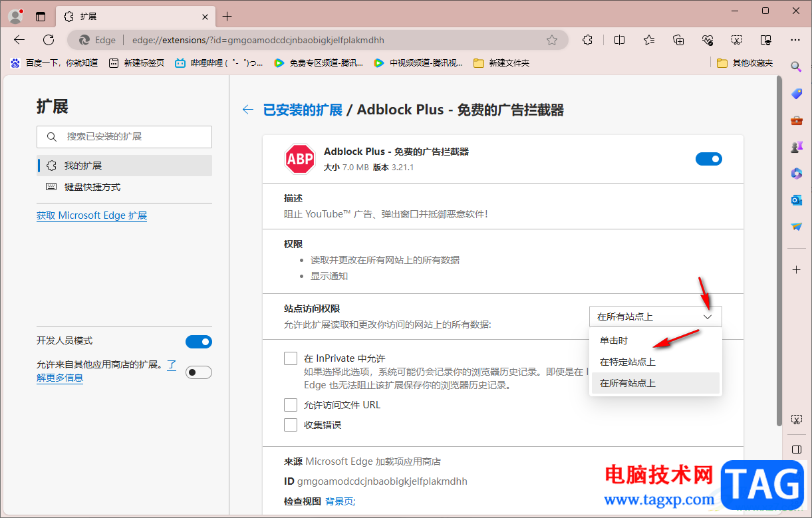
Task: Open the sidebar Microsoft 365 icon
Action: click(796, 174)
